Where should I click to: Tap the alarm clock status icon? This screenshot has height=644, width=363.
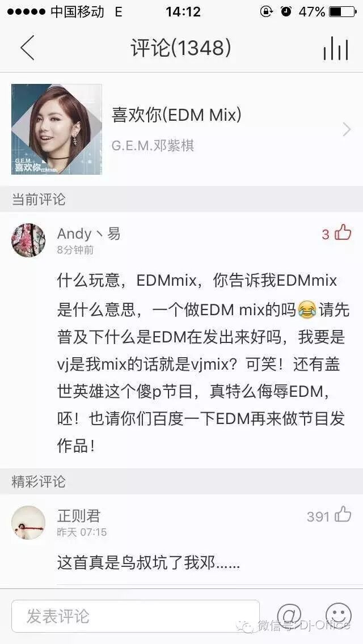point(286,11)
